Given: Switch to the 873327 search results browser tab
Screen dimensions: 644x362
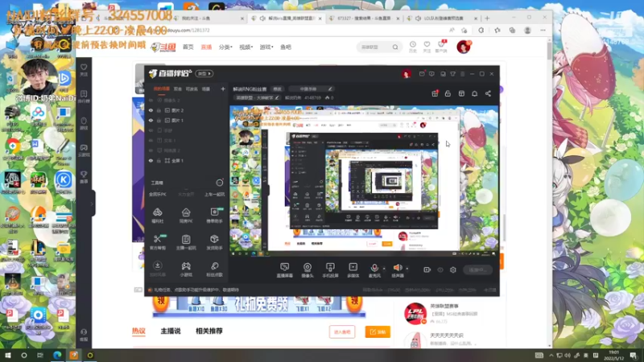Looking at the screenshot, I should coord(364,19).
